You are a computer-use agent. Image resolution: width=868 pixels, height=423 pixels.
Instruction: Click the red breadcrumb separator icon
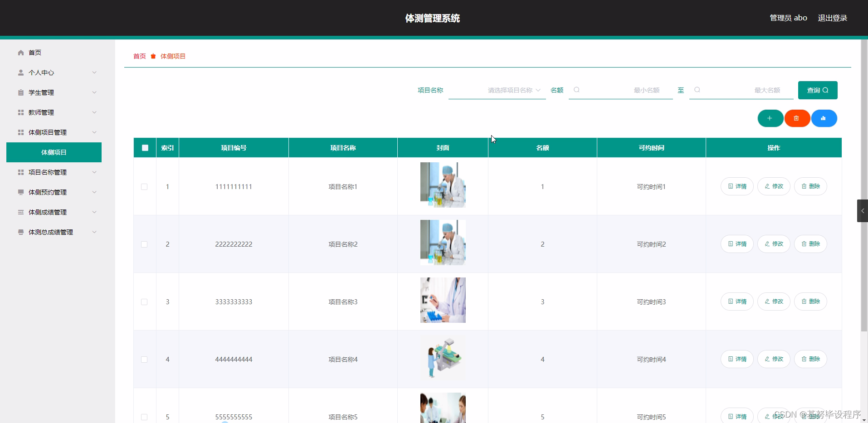[x=153, y=56]
